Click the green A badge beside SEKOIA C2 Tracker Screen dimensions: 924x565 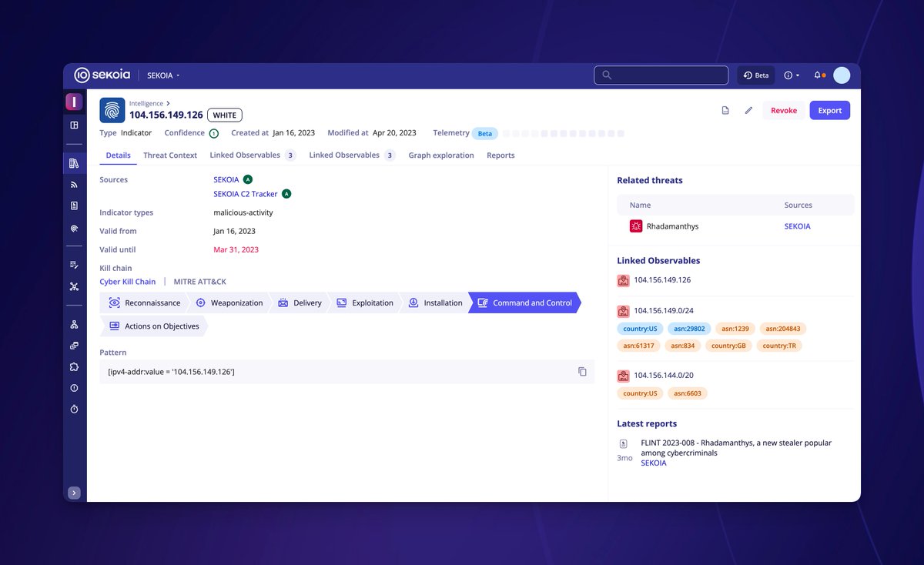coord(286,194)
